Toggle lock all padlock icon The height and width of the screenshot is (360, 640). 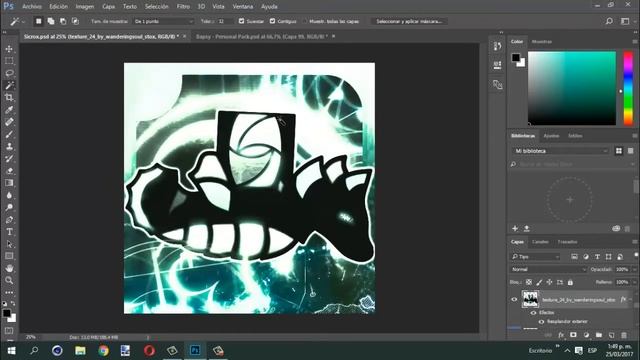(x=570, y=282)
